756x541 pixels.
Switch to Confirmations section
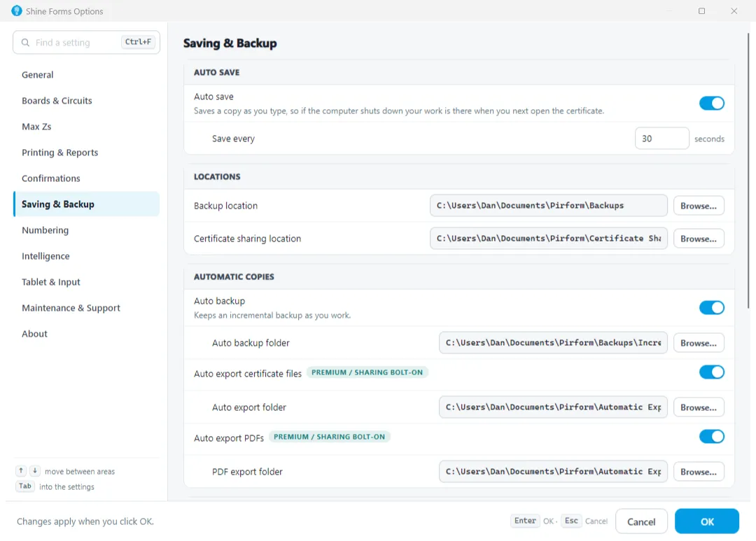pyautogui.click(x=86, y=178)
